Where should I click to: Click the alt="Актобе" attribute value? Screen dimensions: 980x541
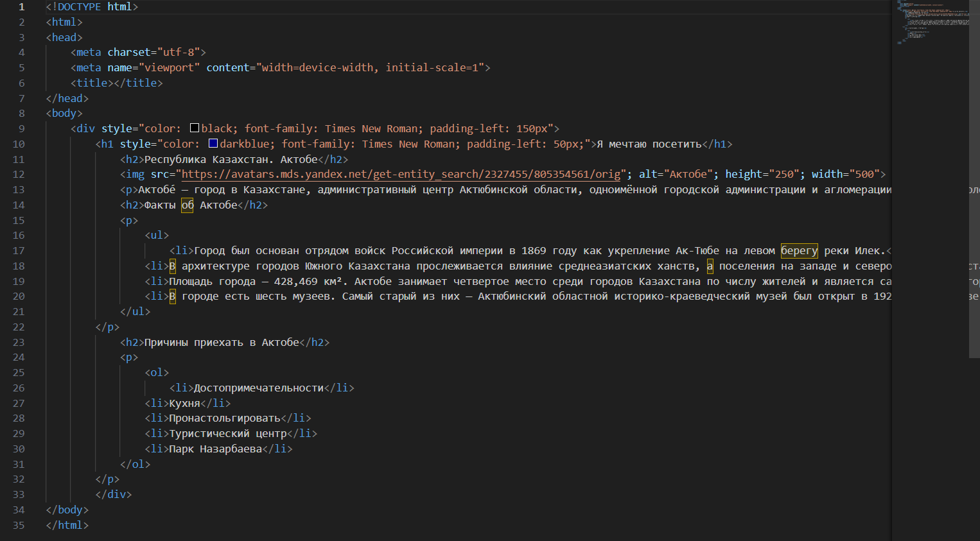[x=690, y=174]
